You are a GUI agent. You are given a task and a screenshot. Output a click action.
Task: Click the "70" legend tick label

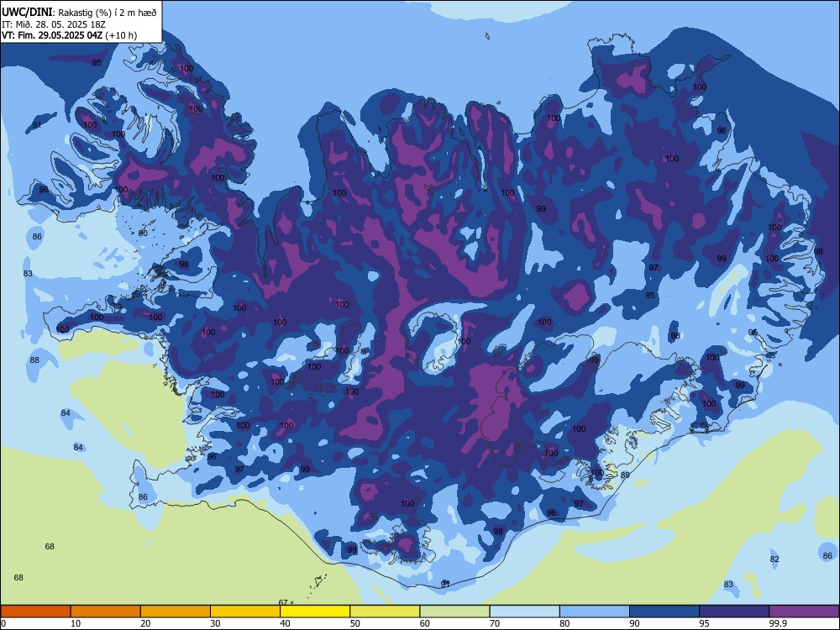pos(495,623)
